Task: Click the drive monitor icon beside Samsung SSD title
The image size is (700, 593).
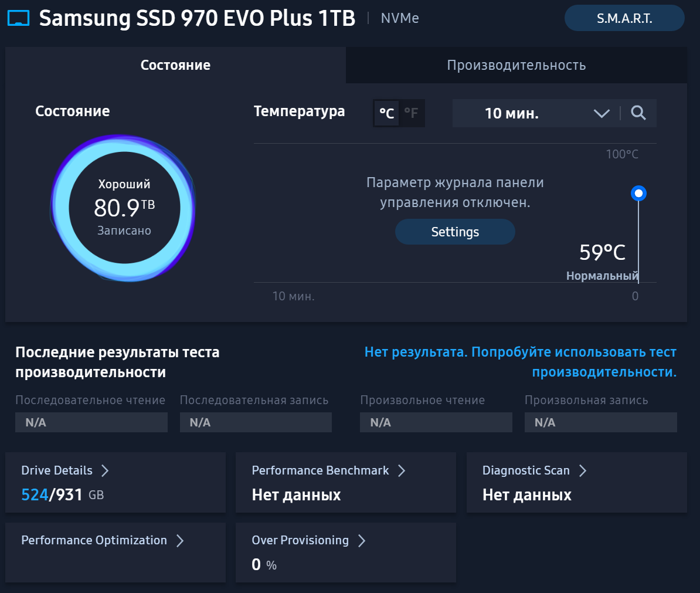Action: (x=18, y=18)
